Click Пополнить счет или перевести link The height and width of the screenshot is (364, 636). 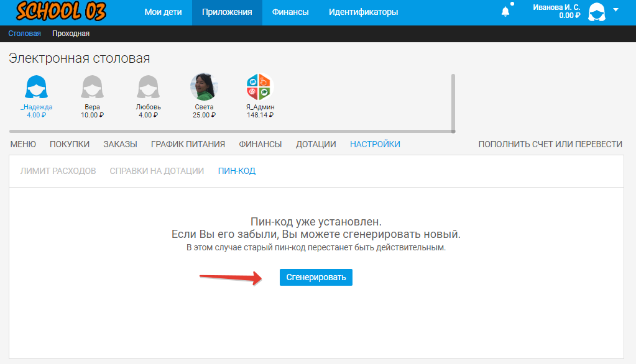point(550,144)
